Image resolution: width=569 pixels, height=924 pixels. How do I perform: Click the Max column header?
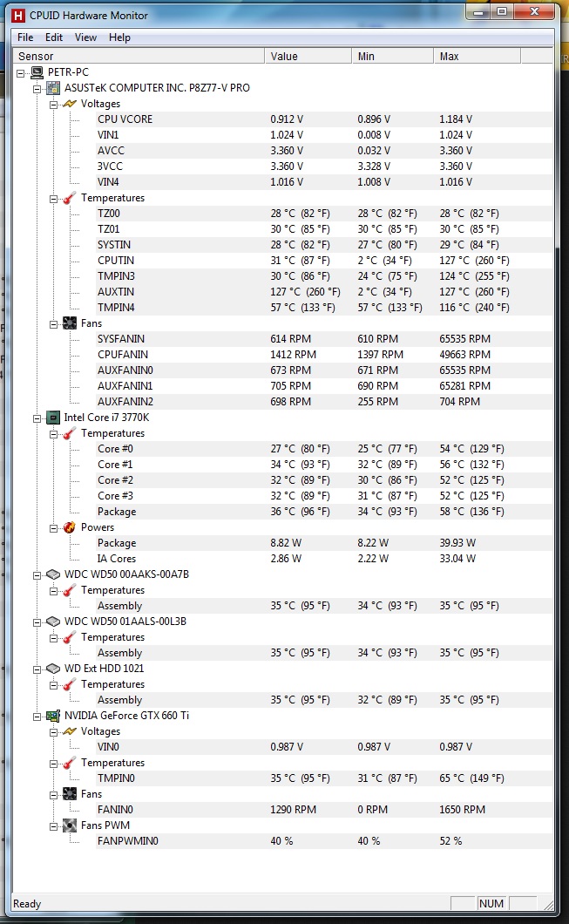tap(478, 56)
